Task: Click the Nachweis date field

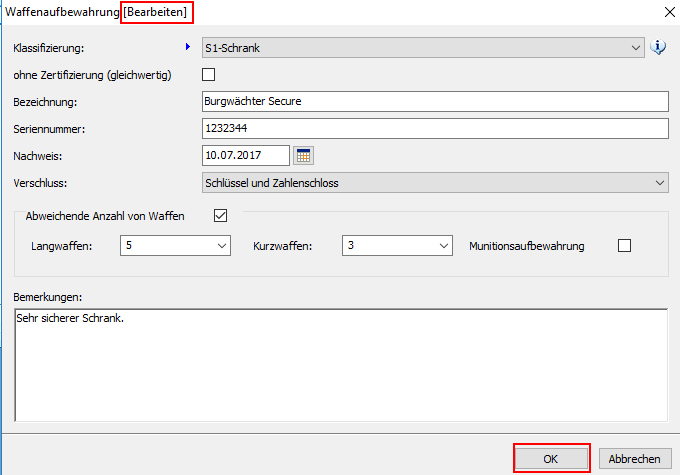Action: (x=245, y=155)
